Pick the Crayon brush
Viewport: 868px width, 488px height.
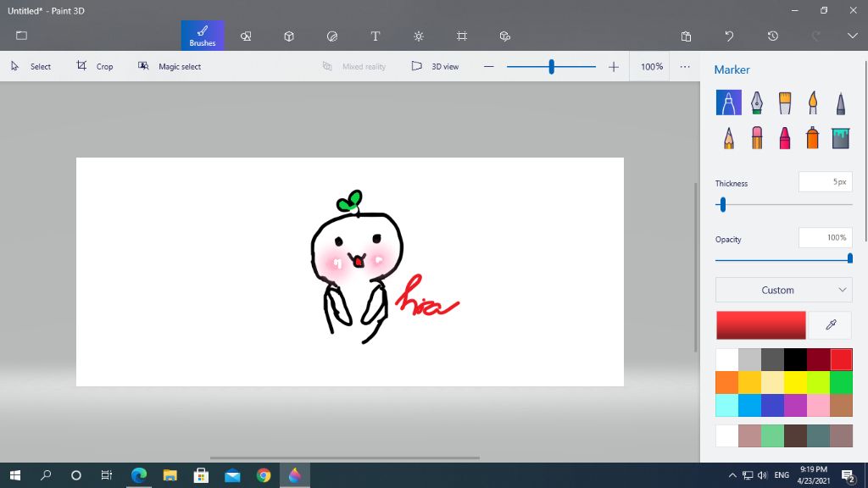(x=784, y=138)
